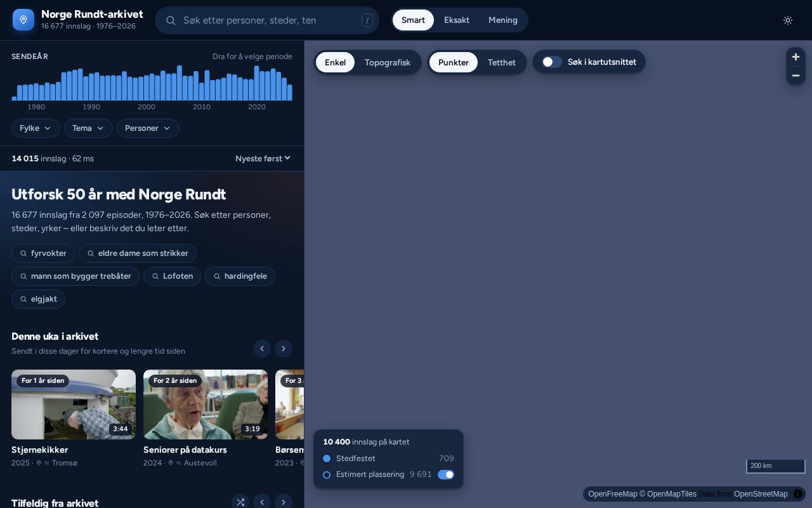Open the OpenFreeMap attribution link
This screenshot has height=508, width=812.
click(x=613, y=494)
